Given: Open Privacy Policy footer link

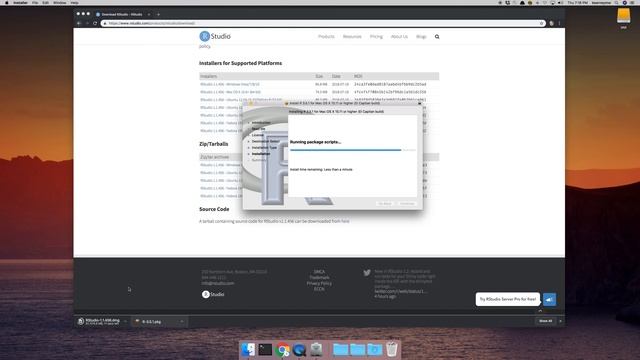Looking at the screenshot, I should [319, 283].
